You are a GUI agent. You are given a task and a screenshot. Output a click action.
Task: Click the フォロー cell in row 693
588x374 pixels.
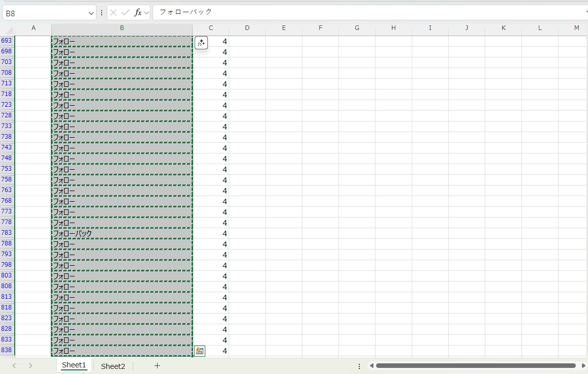(122, 41)
